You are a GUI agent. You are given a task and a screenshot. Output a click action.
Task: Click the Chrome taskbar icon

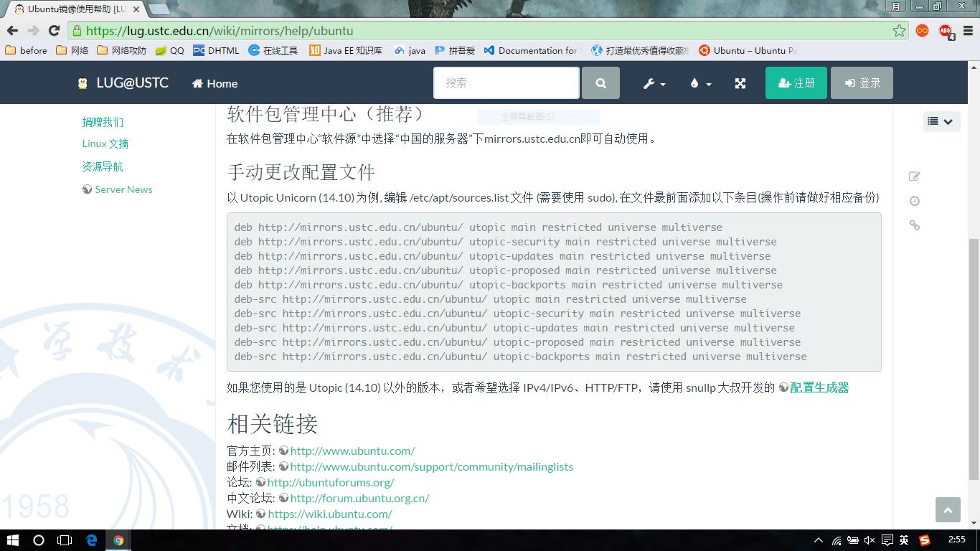(118, 540)
